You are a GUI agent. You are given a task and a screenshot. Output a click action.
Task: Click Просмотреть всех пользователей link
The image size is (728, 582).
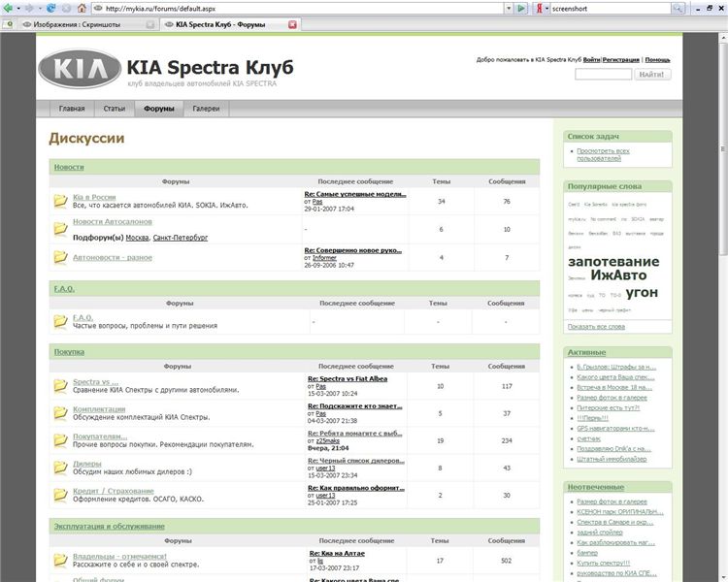tap(603, 154)
